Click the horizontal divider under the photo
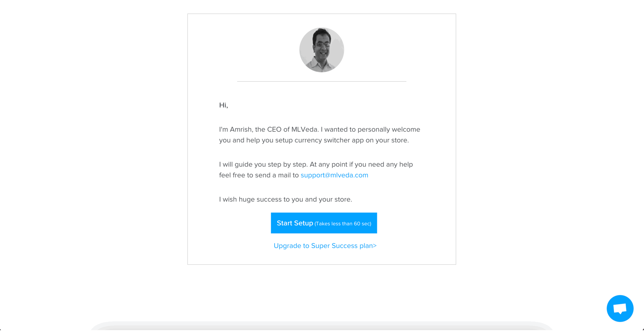Screen dimensions: 644x331 [x=322, y=81]
